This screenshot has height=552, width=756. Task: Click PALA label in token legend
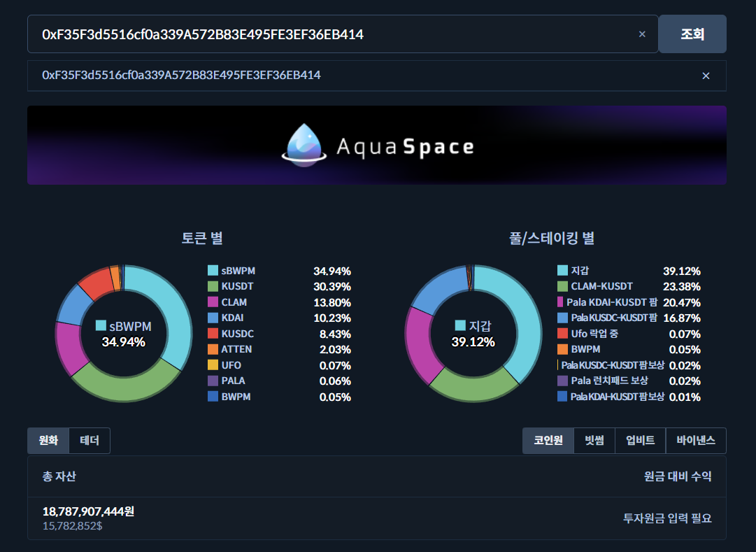(233, 381)
